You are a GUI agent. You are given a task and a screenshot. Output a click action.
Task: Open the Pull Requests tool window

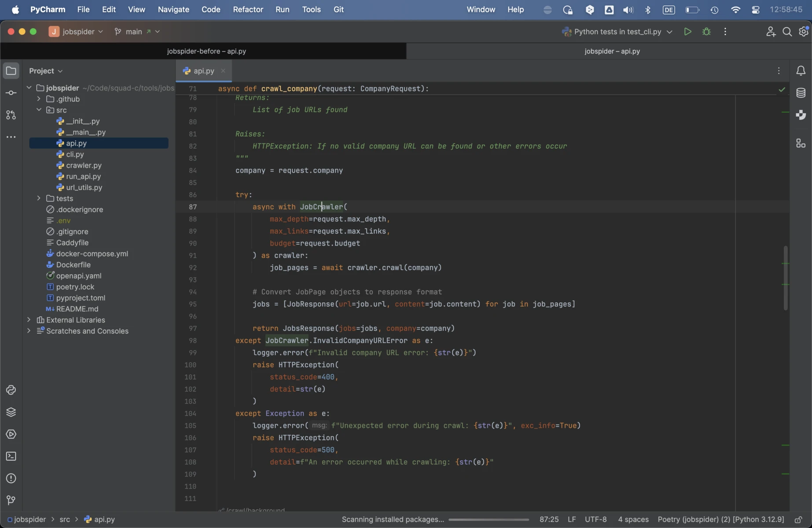click(11, 115)
